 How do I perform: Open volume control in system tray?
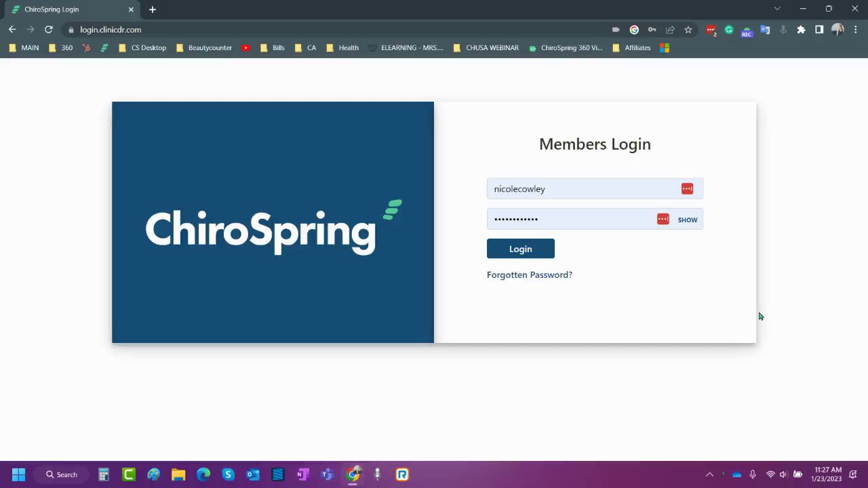pos(783,474)
